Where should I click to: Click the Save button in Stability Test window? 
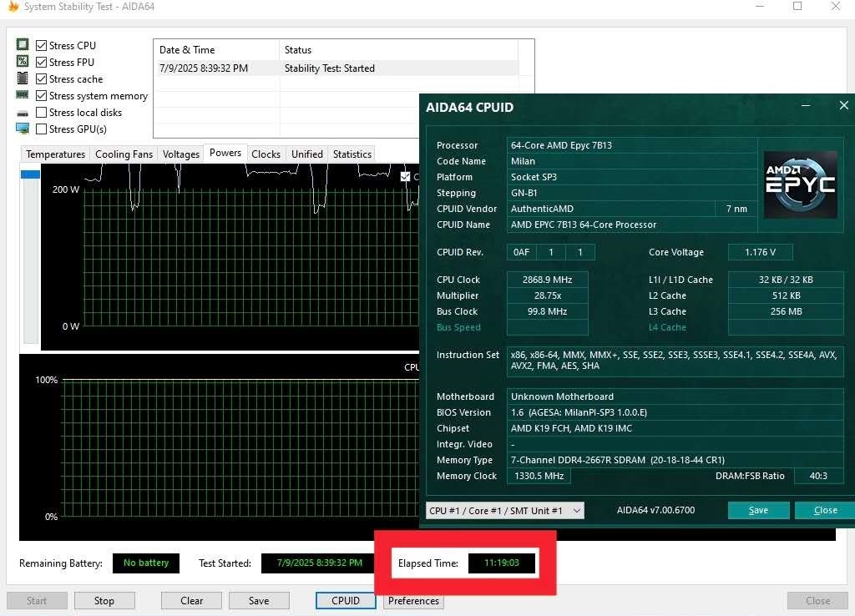(259, 601)
